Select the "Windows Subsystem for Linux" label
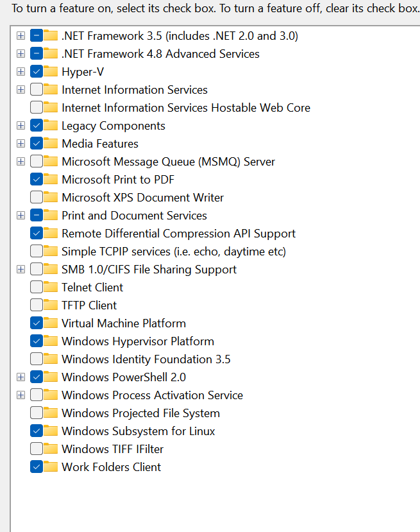 tap(139, 431)
